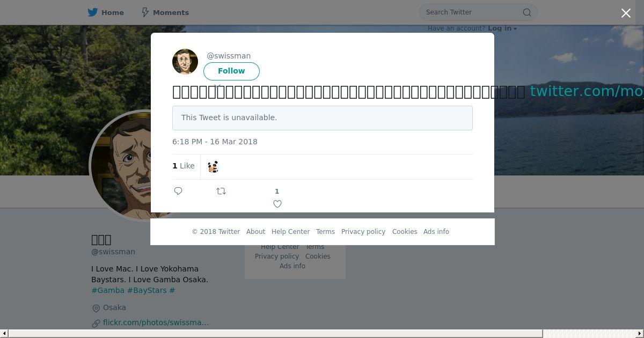Screen dimensions: 644x338
Task: Click the horizontal scrollbar right arrow
Action: [640, 334]
